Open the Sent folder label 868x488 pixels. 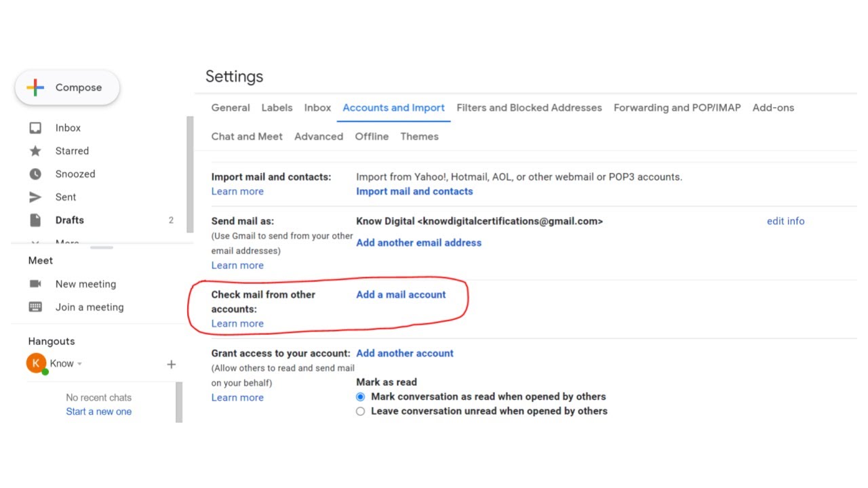point(66,197)
